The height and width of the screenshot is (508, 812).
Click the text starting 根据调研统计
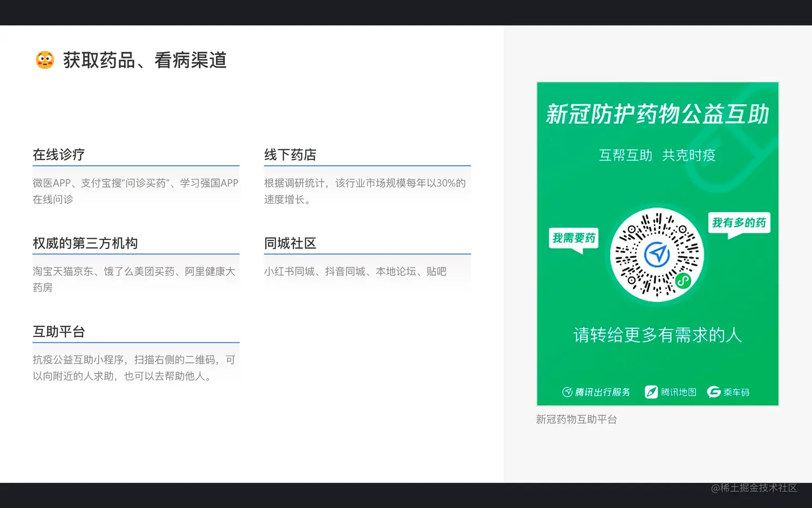tap(365, 191)
